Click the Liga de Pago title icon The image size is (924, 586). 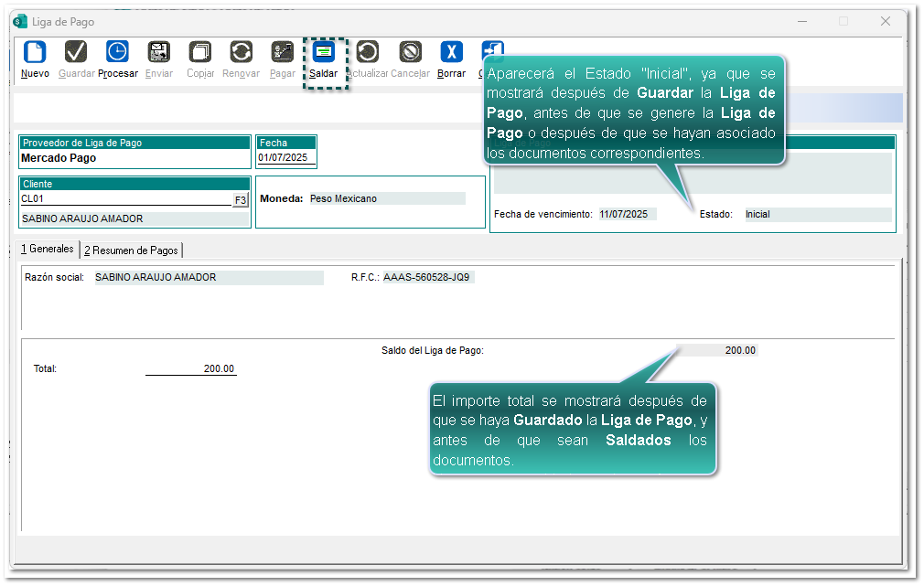20,21
